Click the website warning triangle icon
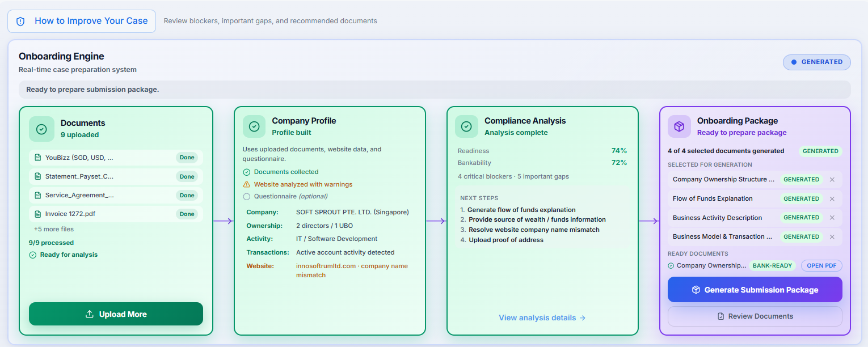Screen dimensions: 868x347 (246, 184)
